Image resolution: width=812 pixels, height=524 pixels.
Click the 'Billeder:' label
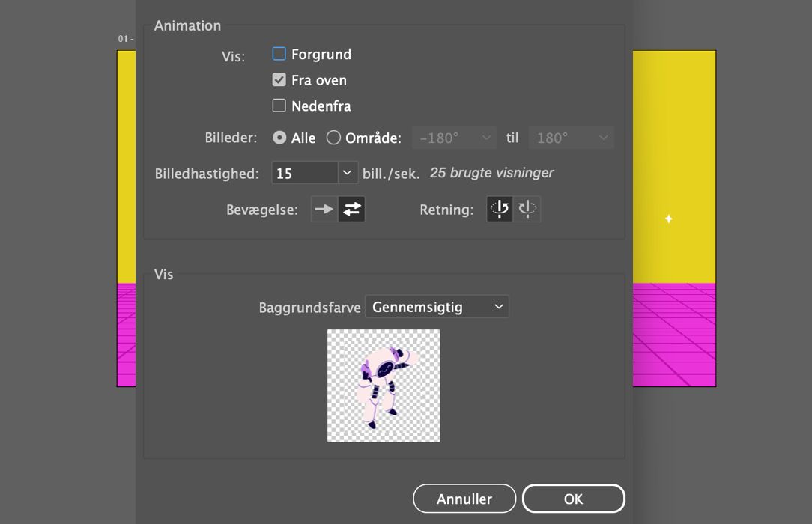[231, 138]
